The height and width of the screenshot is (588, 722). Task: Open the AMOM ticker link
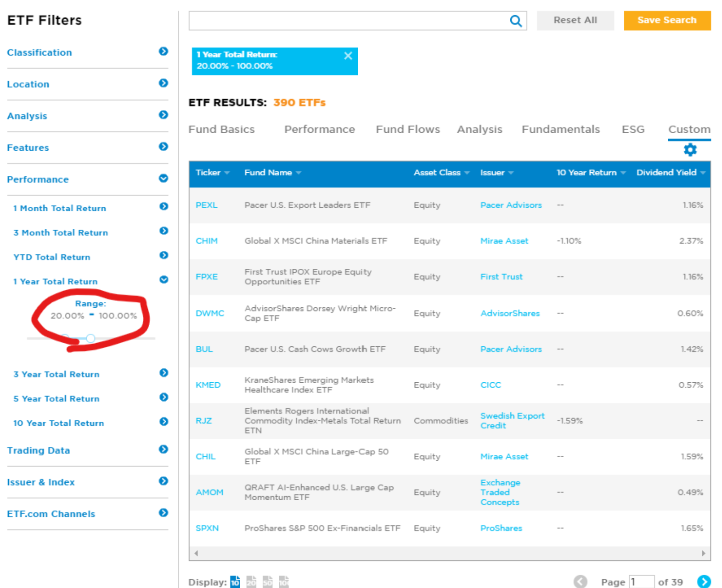tap(209, 492)
